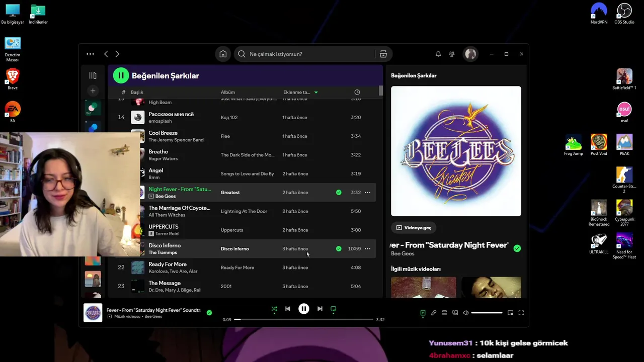
Task: Open more options for Disco Inferno row
Action: tap(367, 249)
